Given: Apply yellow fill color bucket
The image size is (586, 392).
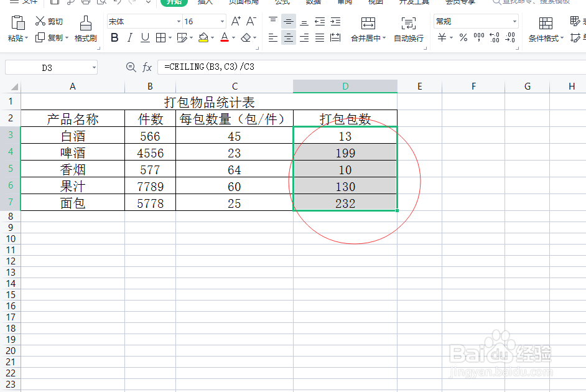Looking at the screenshot, I should point(203,38).
